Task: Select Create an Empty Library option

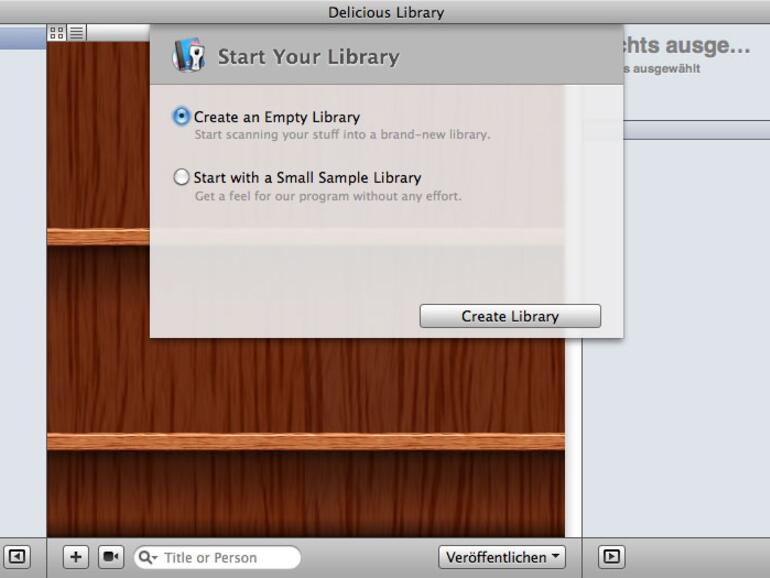Action: [x=181, y=116]
